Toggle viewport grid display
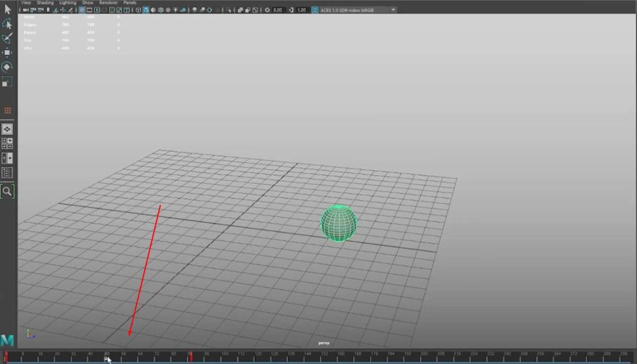 pos(82,10)
